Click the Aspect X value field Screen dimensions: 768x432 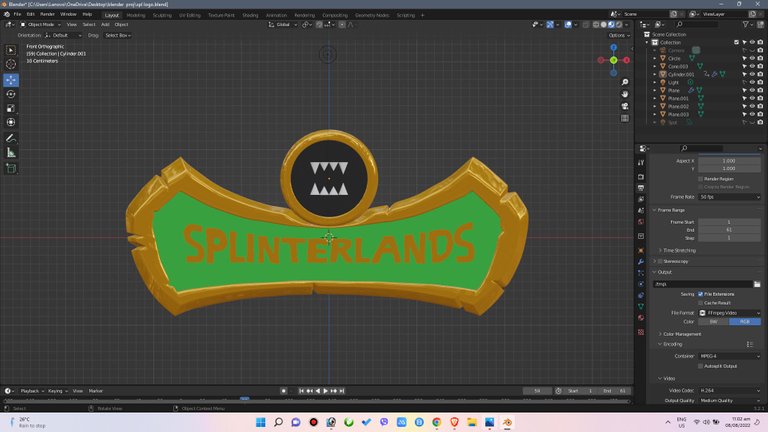(x=729, y=161)
